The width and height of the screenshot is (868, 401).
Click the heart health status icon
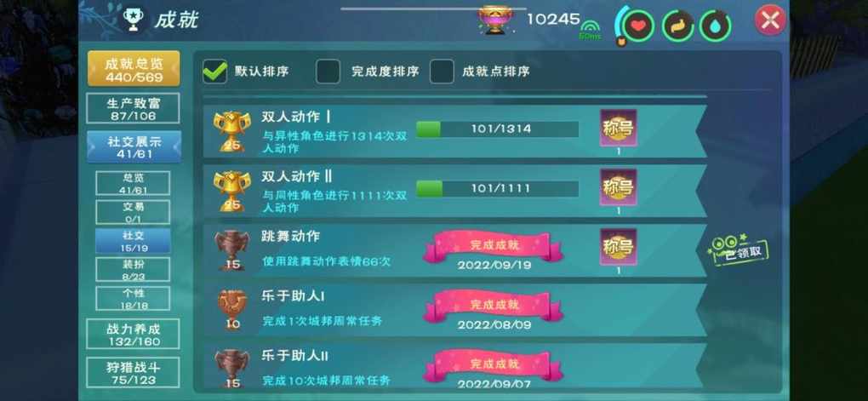click(x=639, y=26)
